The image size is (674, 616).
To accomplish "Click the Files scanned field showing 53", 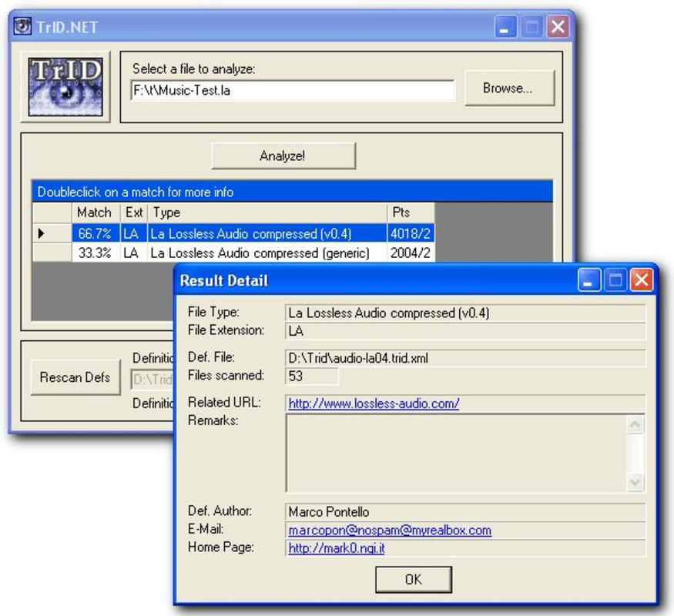I will [x=312, y=376].
